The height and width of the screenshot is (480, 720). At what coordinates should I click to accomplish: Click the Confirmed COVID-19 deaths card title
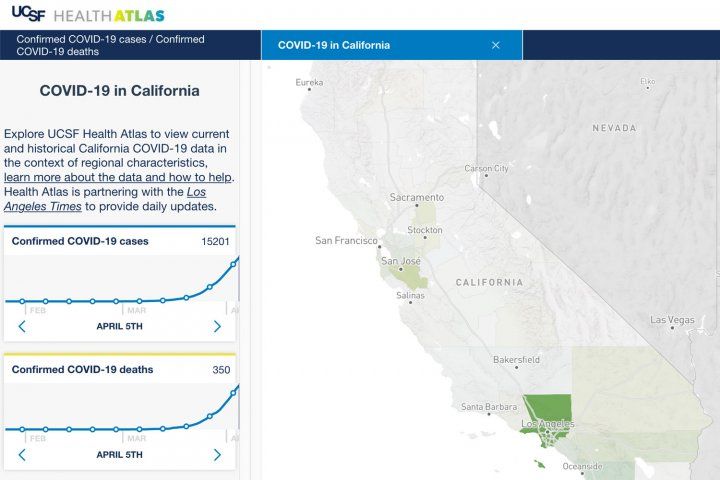82,369
